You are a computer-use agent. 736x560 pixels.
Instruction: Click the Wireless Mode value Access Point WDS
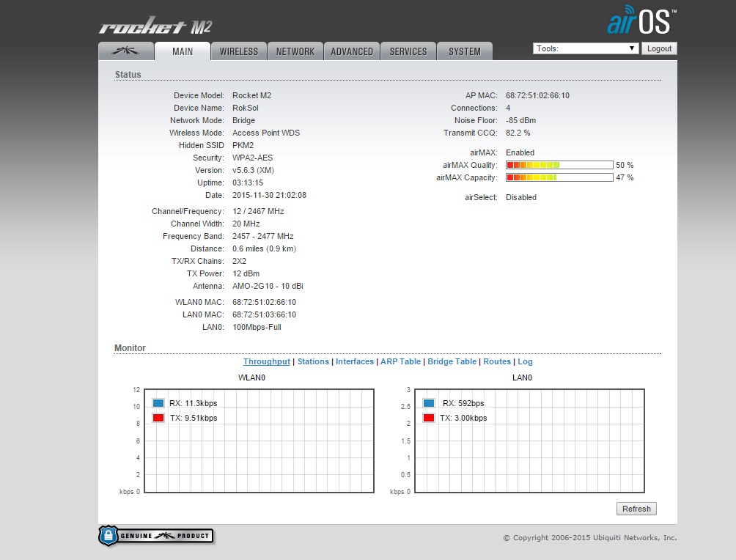265,133
